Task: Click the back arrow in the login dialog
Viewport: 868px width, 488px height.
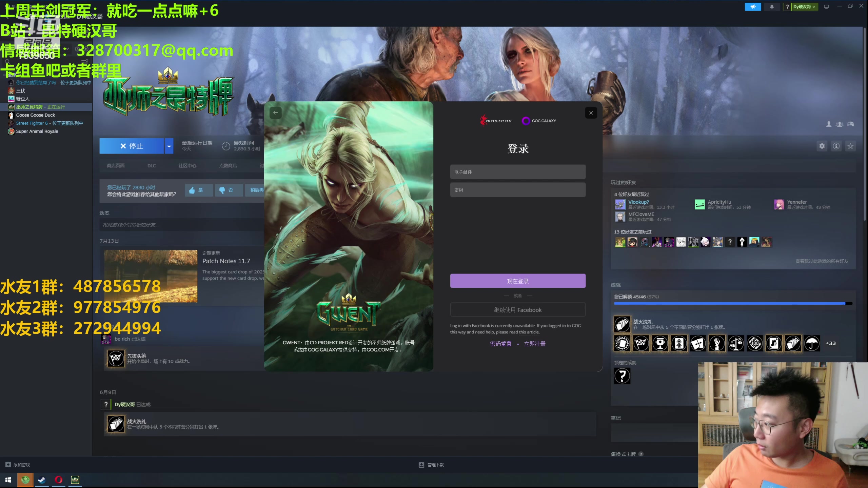Action: click(x=276, y=113)
